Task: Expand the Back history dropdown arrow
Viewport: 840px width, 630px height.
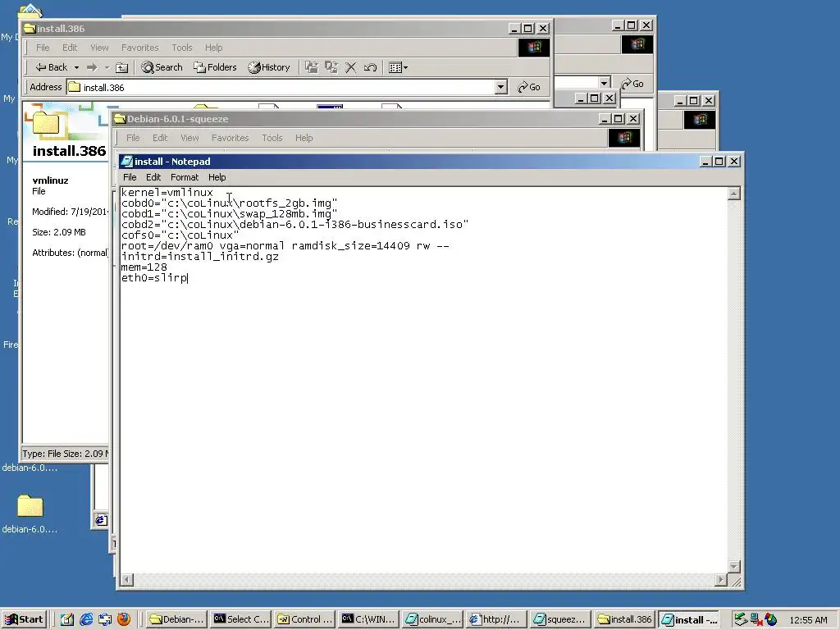Action: pos(76,67)
